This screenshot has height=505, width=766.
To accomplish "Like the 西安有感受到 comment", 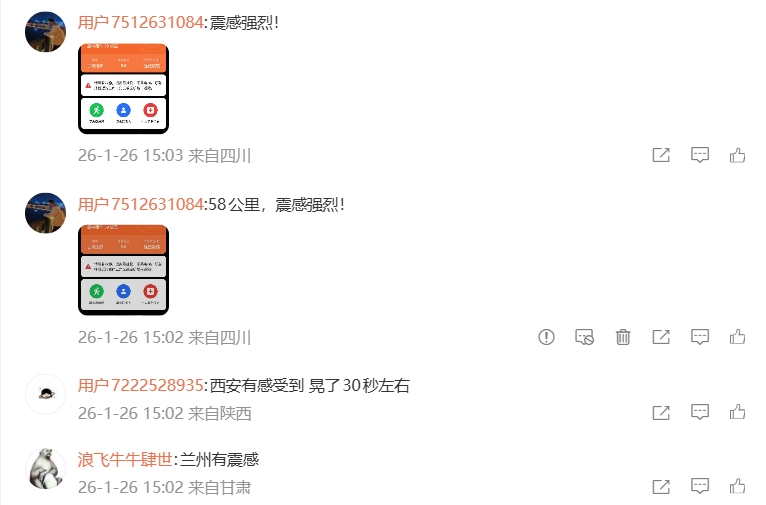I will click(737, 413).
